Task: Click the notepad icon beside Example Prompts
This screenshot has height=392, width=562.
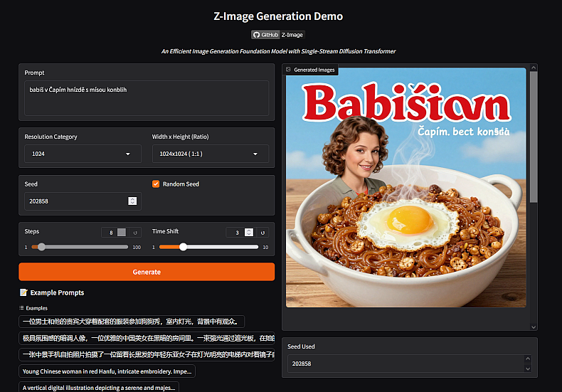Action: [x=23, y=292]
